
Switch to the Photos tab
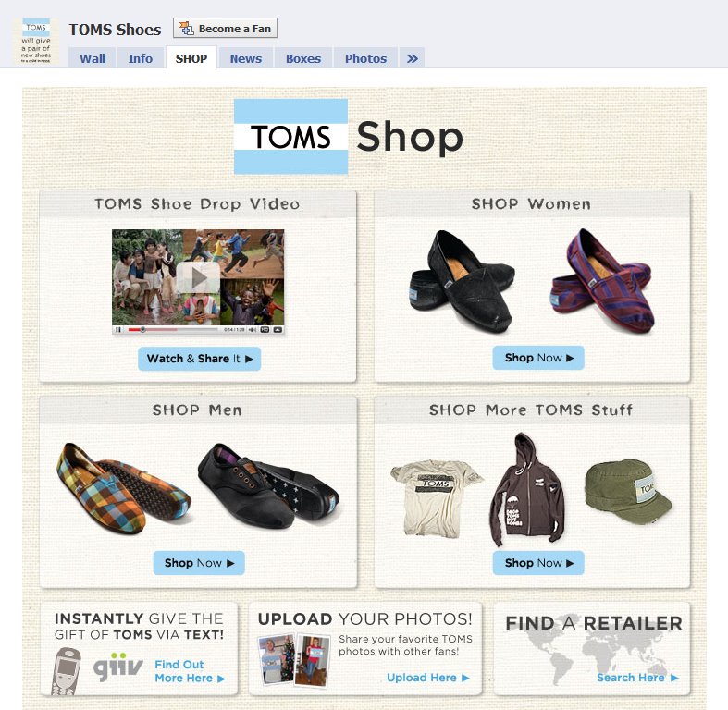365,58
